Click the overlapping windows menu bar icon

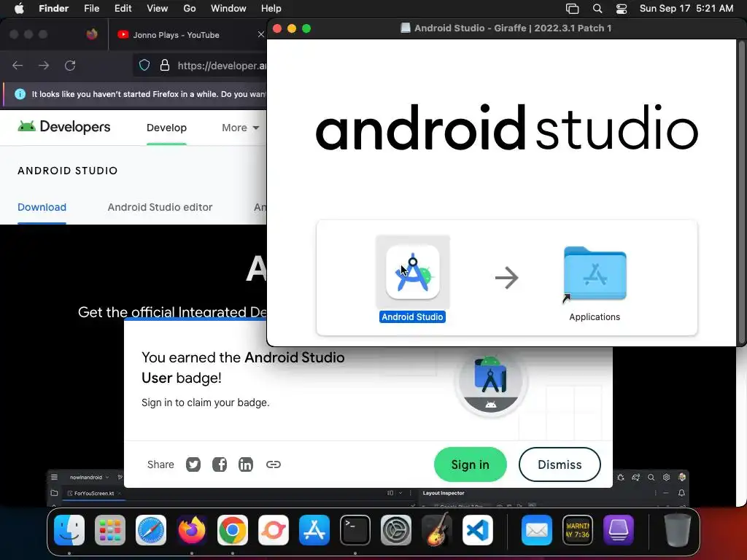572,9
